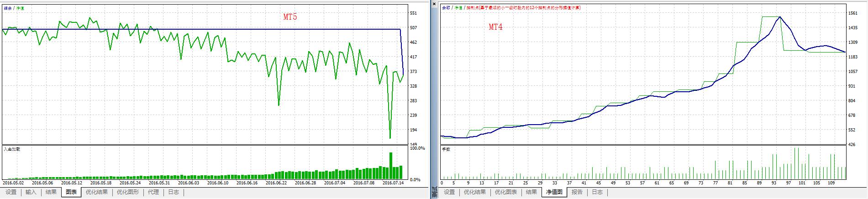Image resolution: width=868 pixels, height=199 pixels.
Task: Click the 109 tick on the MT4 horizontal axis
Action: (x=831, y=183)
